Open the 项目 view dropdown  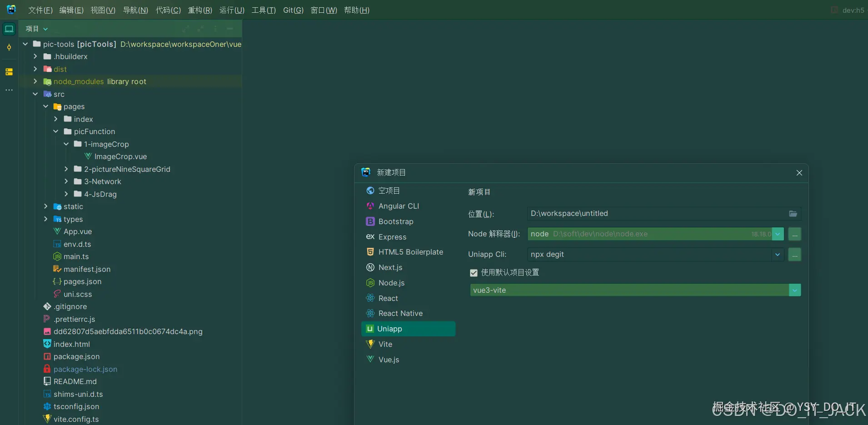[x=37, y=29]
